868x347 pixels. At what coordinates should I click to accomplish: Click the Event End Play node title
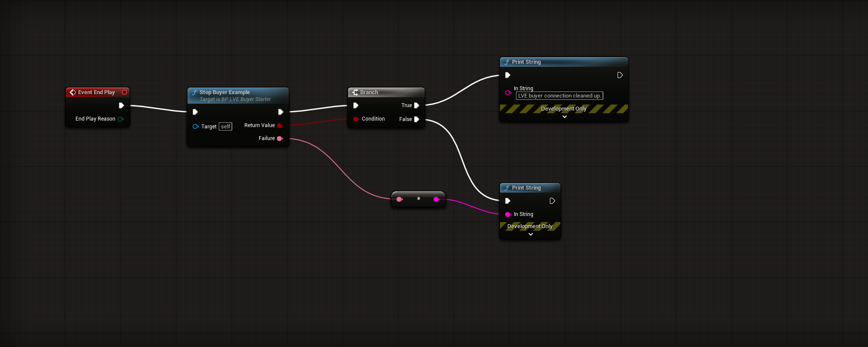point(96,92)
